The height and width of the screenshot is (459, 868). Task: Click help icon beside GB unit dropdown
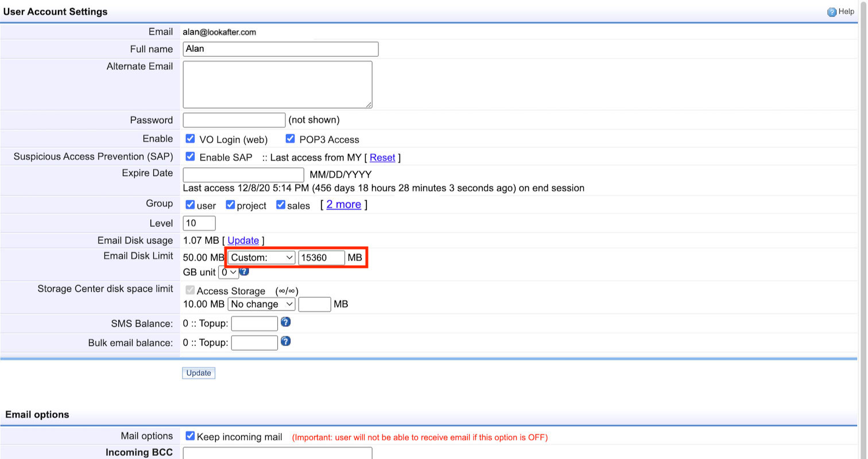point(244,271)
